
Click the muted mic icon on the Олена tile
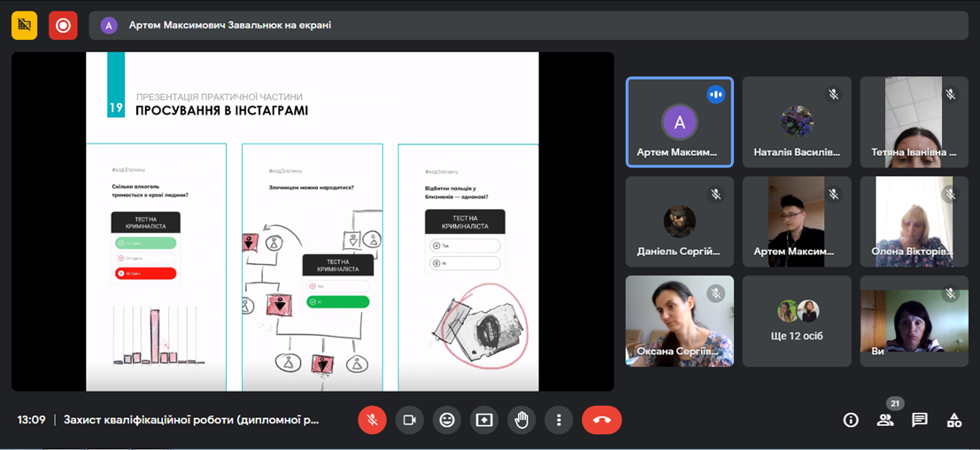pos(951,194)
